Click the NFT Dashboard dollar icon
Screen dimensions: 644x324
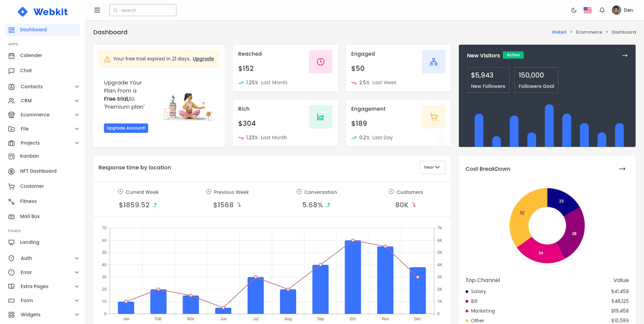12,171
